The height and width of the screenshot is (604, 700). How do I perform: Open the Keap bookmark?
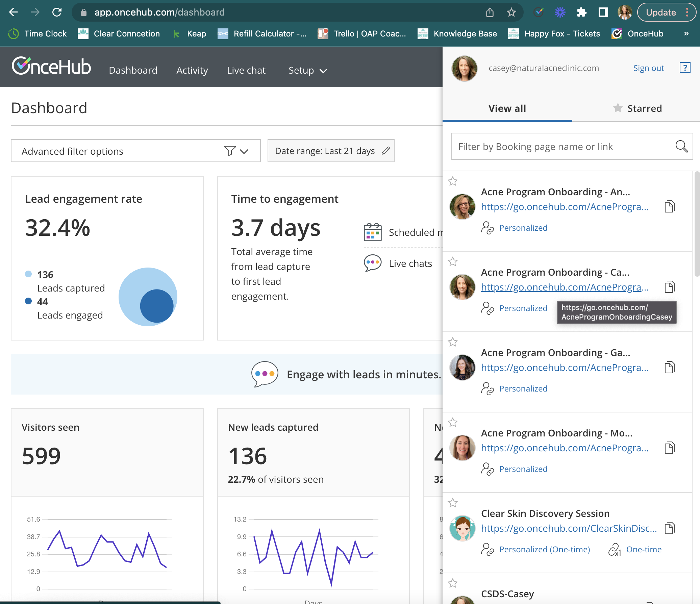pyautogui.click(x=189, y=33)
